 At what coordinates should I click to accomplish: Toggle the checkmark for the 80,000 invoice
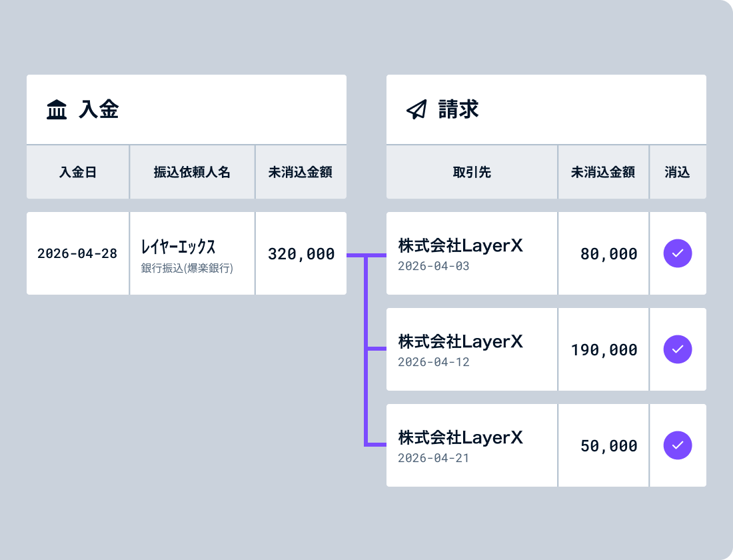tap(678, 253)
